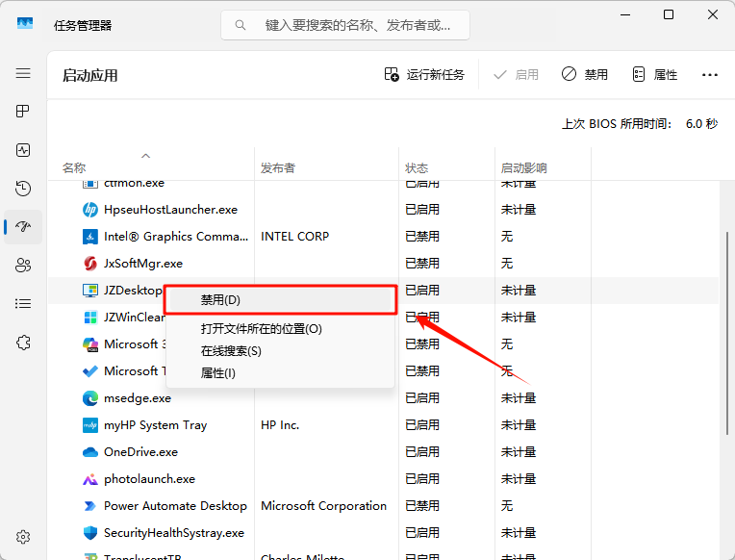The width and height of the screenshot is (735, 560).
Task: Select myHP System Tray row name
Action: (x=155, y=425)
